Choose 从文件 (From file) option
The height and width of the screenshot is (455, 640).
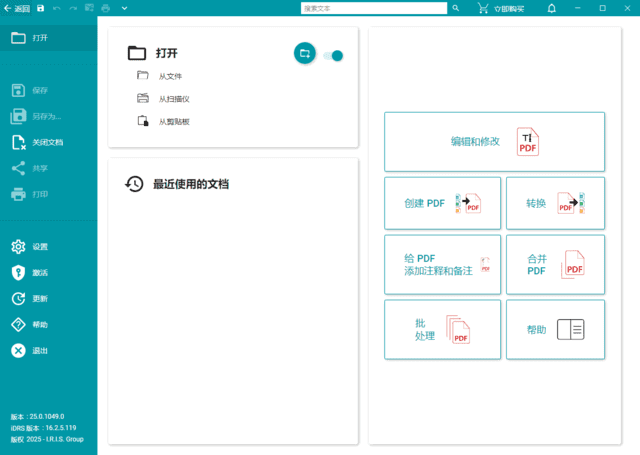169,76
